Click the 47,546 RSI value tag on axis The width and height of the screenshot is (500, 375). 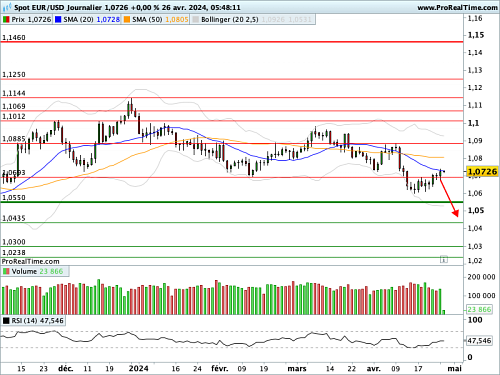pos(479,341)
